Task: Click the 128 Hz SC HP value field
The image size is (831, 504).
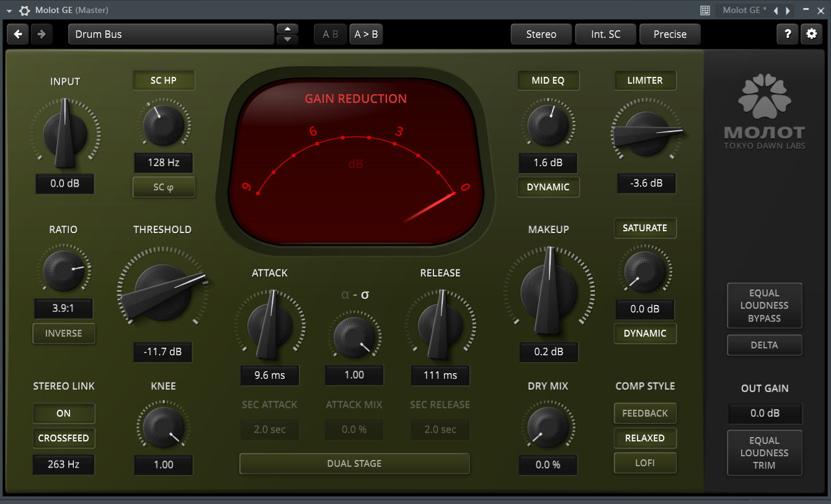Action: (x=164, y=162)
